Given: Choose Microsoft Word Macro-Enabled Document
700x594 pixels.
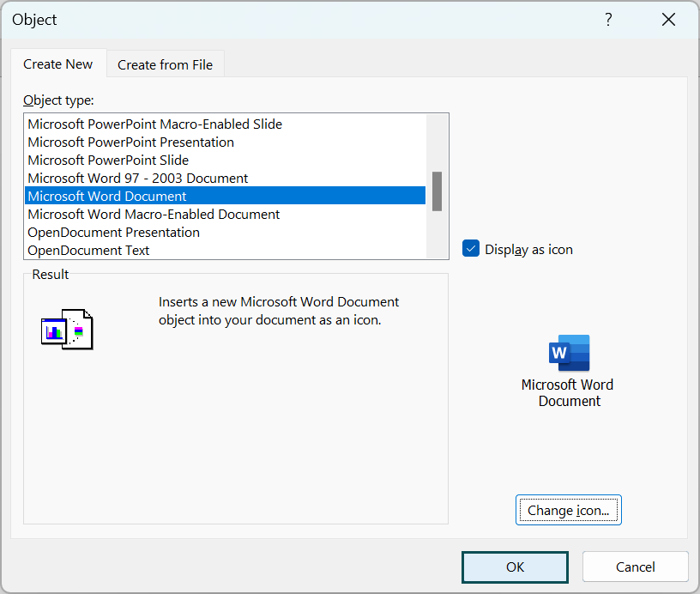Looking at the screenshot, I should (154, 214).
